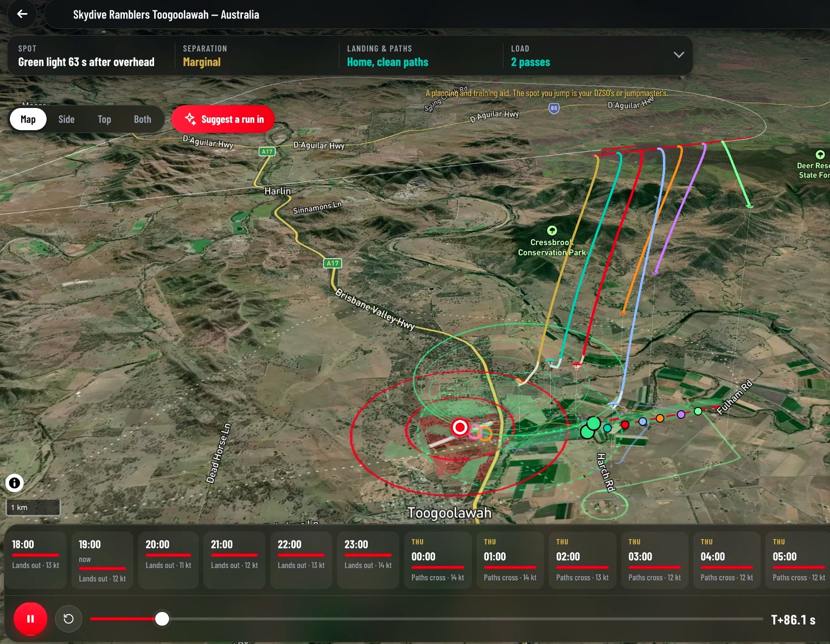Viewport: 830px width, 644px height.
Task: Click the purple jumper dot on jump run
Action: click(x=681, y=415)
